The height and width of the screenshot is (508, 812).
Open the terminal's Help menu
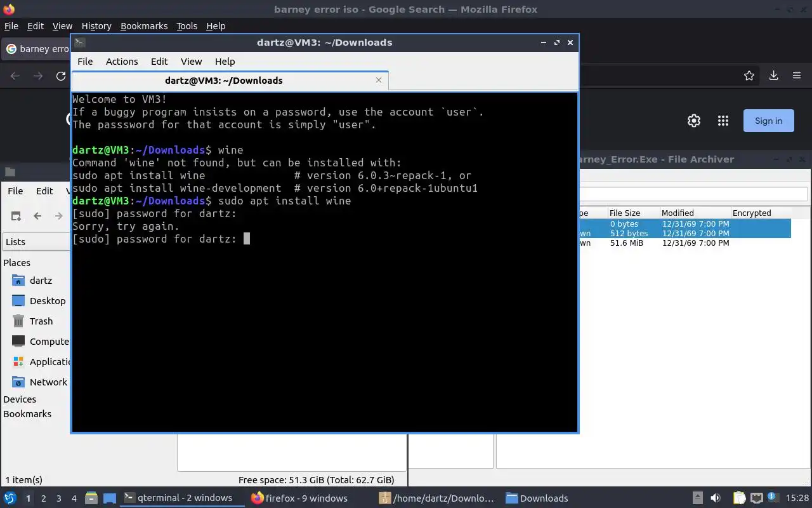[x=225, y=62]
